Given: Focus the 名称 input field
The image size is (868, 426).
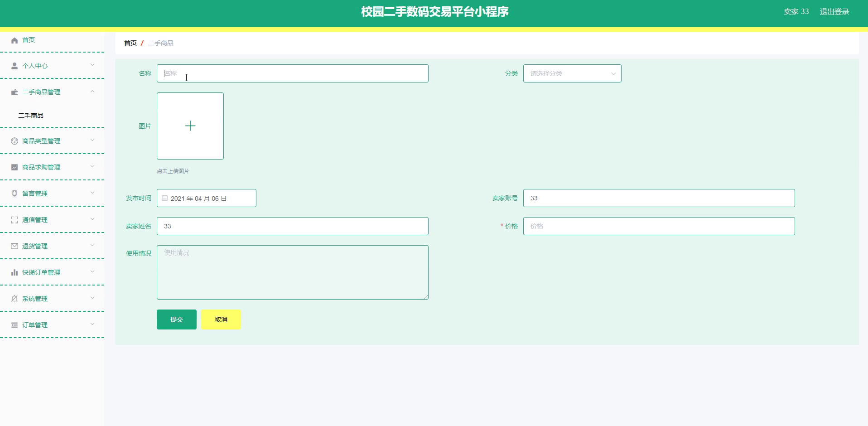Looking at the screenshot, I should point(293,73).
